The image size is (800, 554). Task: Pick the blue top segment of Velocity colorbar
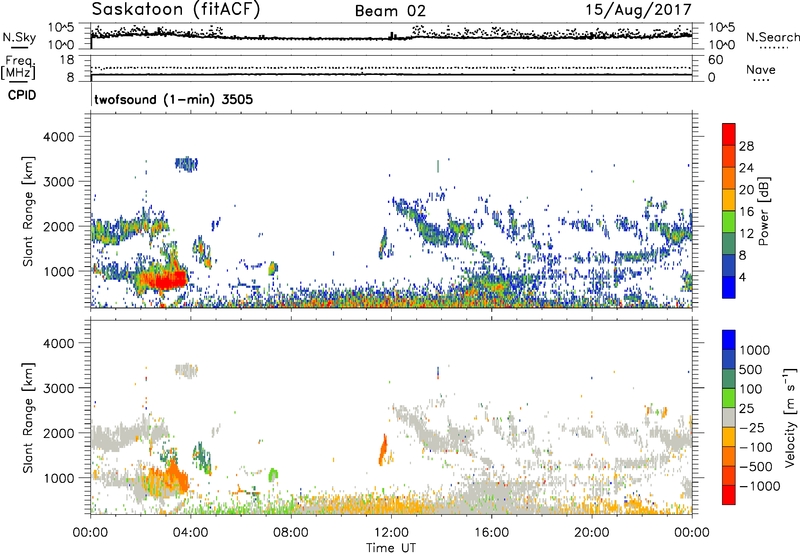729,340
